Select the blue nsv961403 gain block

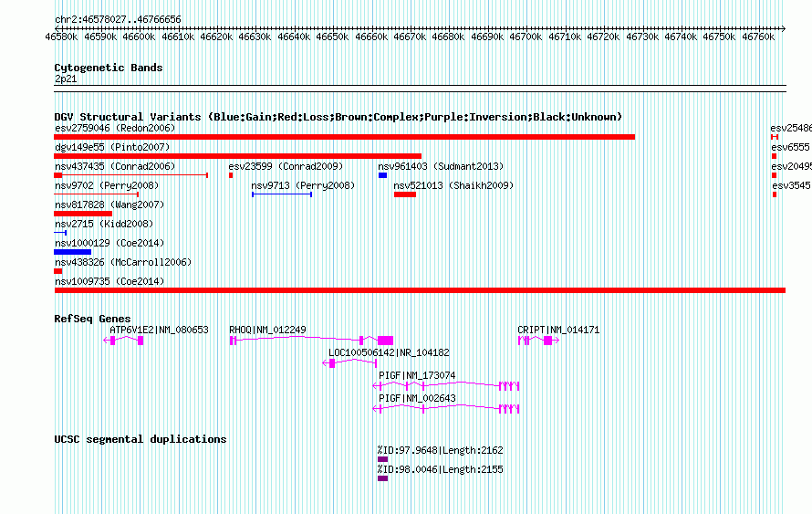[x=382, y=175]
